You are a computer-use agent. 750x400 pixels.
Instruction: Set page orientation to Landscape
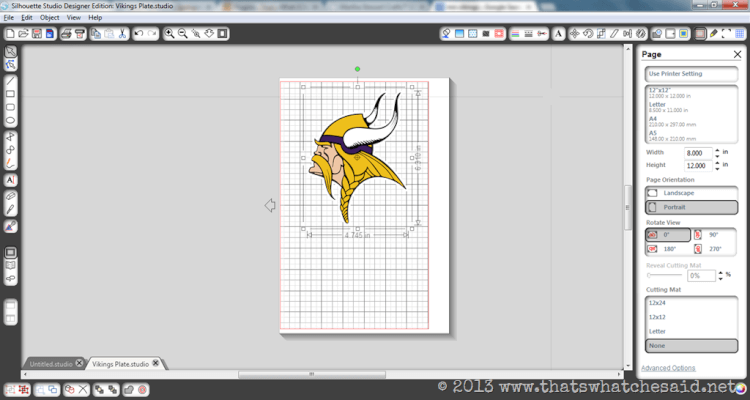click(x=691, y=193)
